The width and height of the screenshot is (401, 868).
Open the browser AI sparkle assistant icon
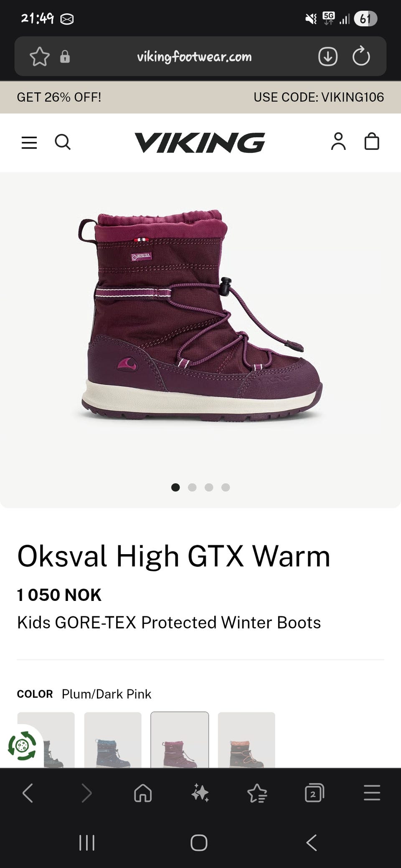tap(200, 793)
